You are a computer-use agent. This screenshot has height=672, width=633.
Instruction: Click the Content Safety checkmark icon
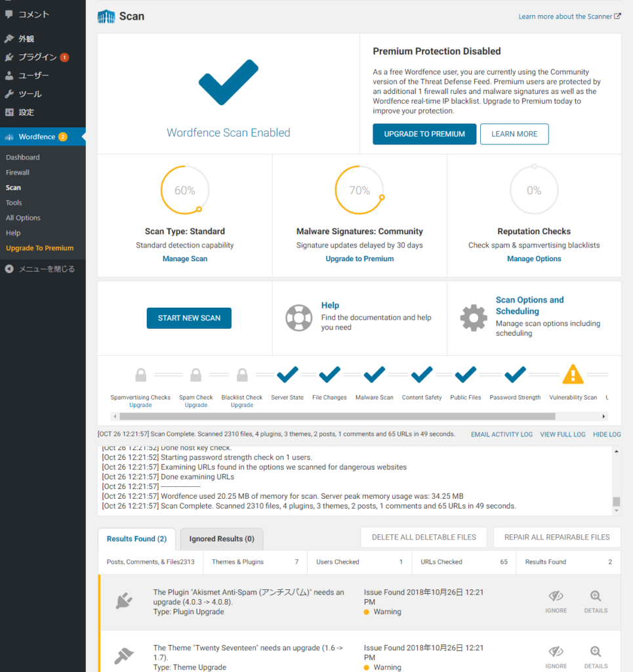click(422, 375)
